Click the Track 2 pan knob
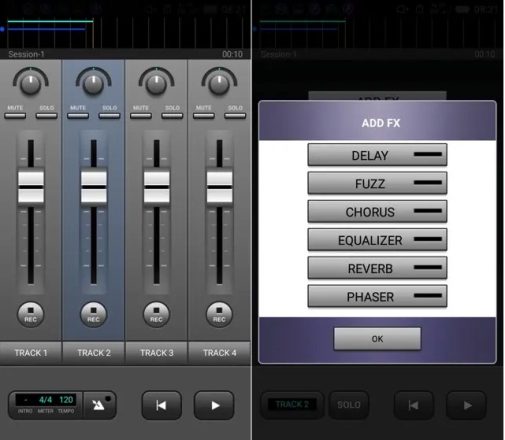Screen dimensions: 505x440 tap(93, 82)
